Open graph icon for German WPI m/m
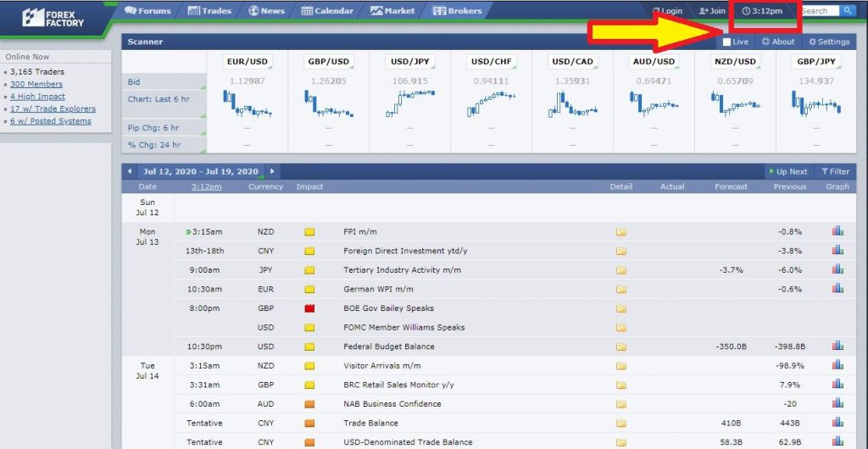The width and height of the screenshot is (868, 449). pyautogui.click(x=837, y=288)
